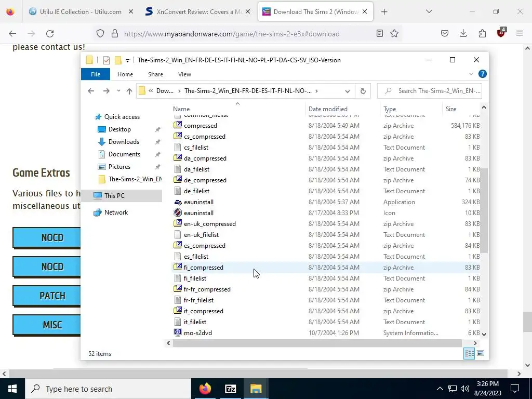
Task: Open the File menu in Explorer
Action: click(x=96, y=74)
